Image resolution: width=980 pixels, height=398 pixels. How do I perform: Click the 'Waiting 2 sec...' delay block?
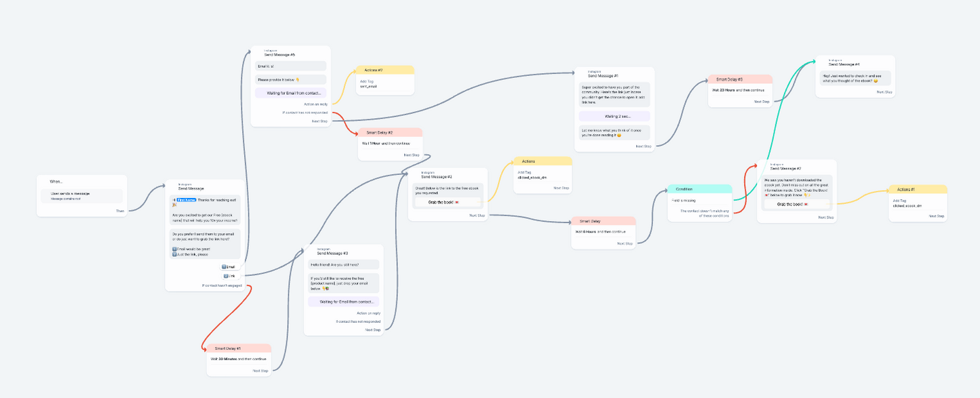[x=614, y=116]
